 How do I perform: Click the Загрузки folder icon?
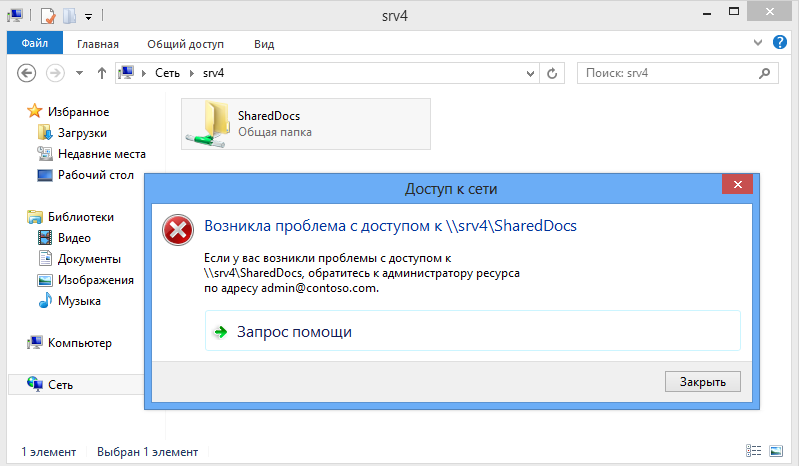tap(45, 132)
